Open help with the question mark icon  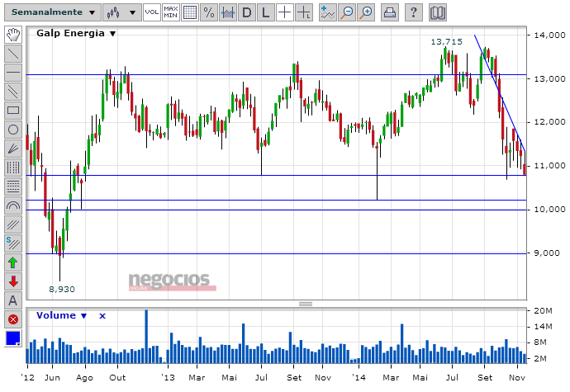pos(414,12)
